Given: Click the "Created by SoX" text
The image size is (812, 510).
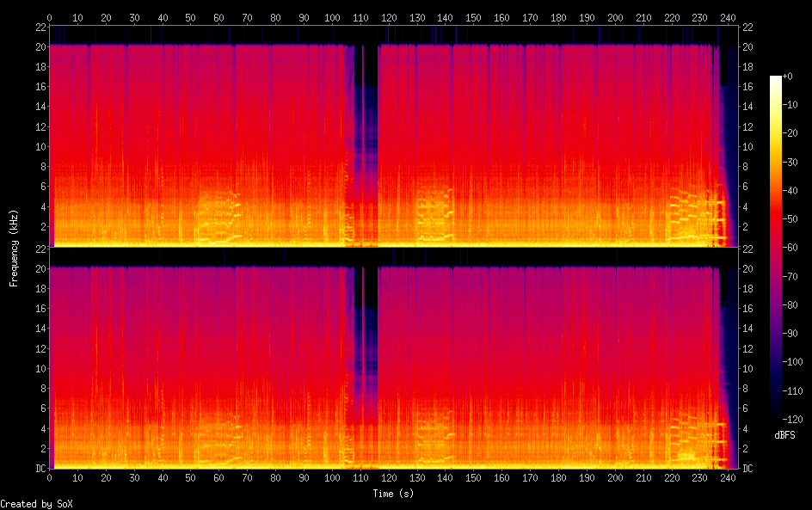Looking at the screenshot, I should tap(36, 504).
